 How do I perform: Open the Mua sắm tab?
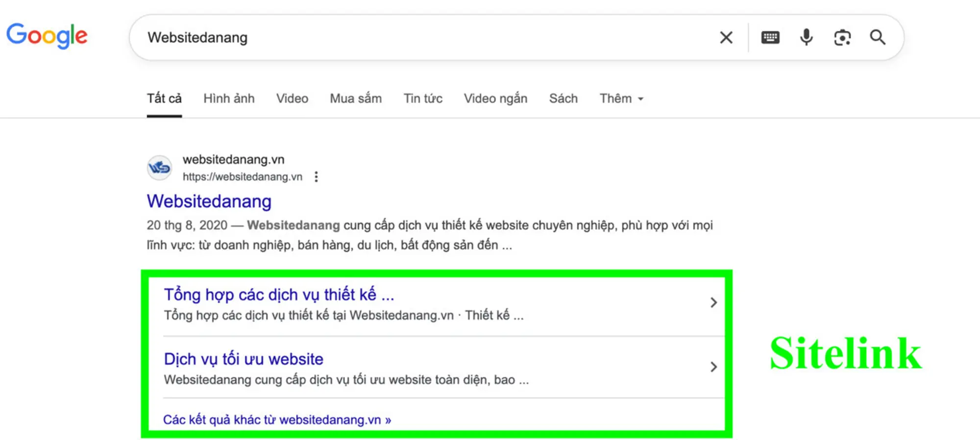(356, 98)
